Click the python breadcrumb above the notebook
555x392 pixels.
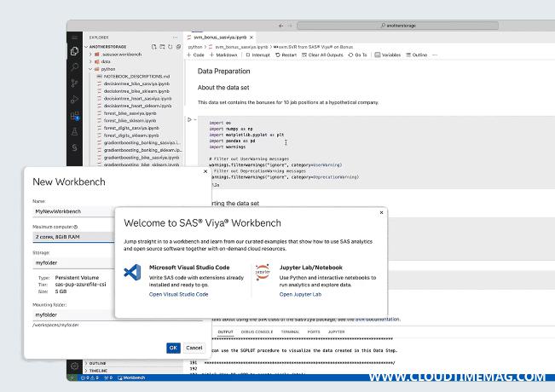[x=195, y=47]
